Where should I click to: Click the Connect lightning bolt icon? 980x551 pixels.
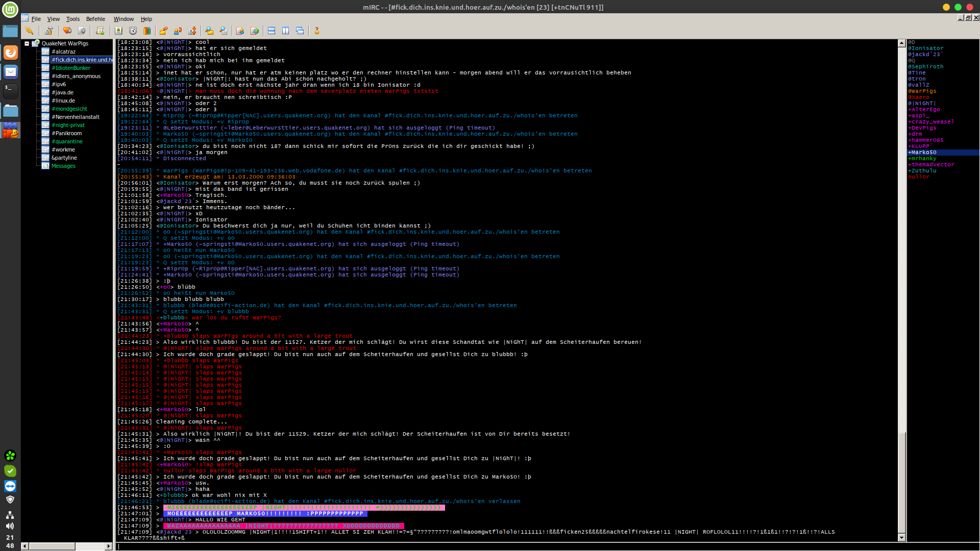[29, 31]
